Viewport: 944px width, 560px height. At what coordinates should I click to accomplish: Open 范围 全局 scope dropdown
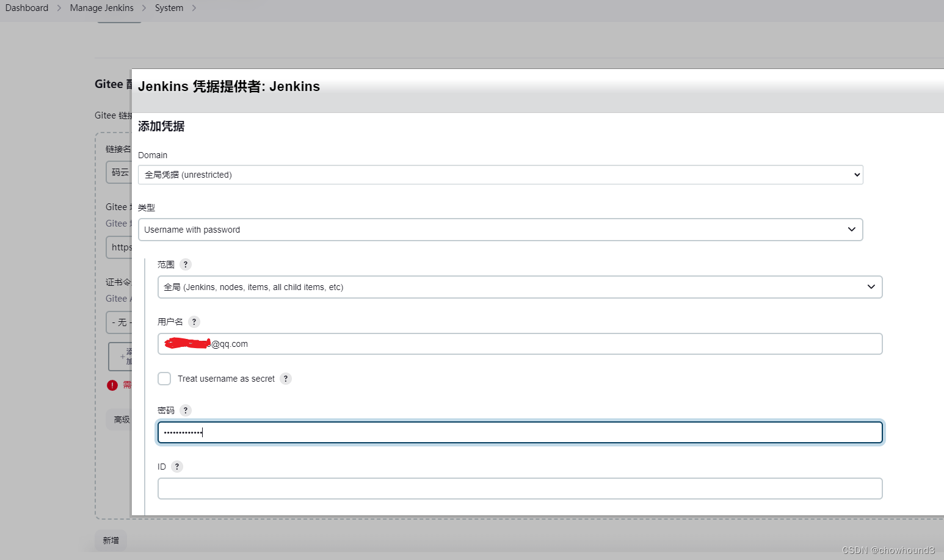pyautogui.click(x=520, y=287)
